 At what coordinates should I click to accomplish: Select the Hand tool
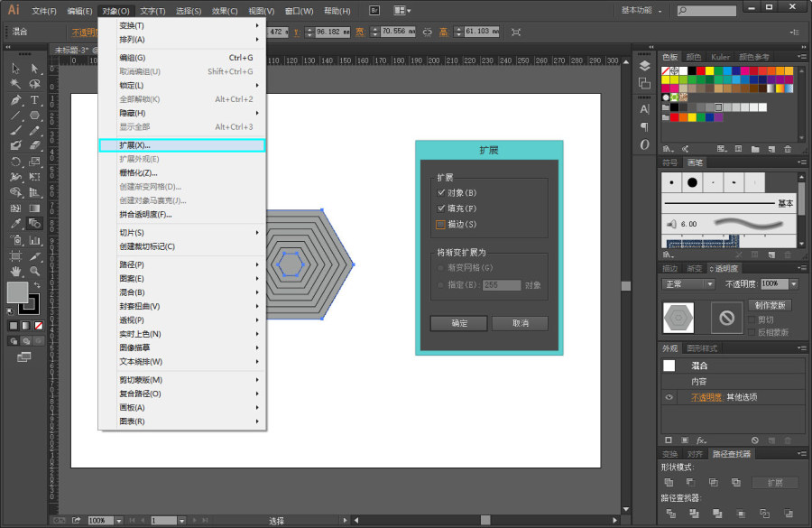[x=15, y=271]
